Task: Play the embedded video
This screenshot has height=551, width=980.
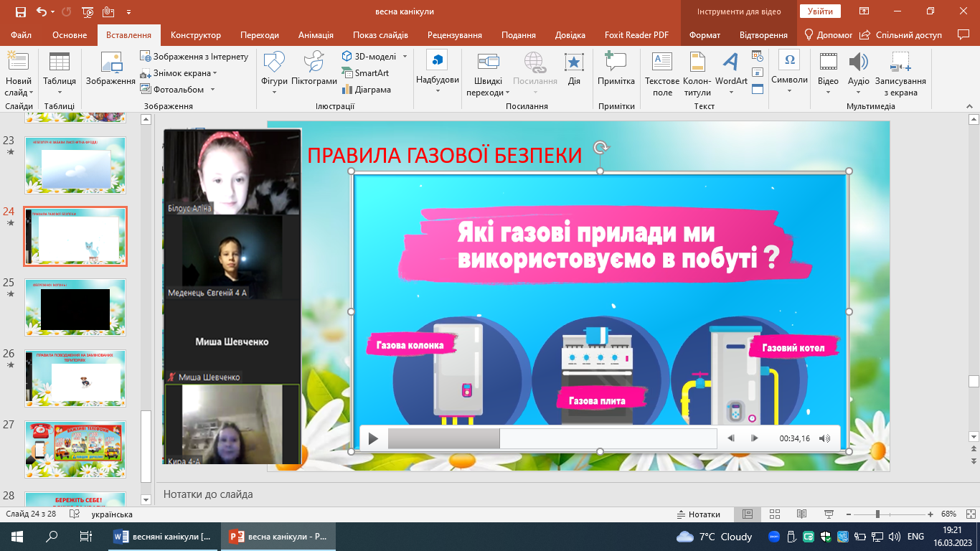Action: pos(373,438)
